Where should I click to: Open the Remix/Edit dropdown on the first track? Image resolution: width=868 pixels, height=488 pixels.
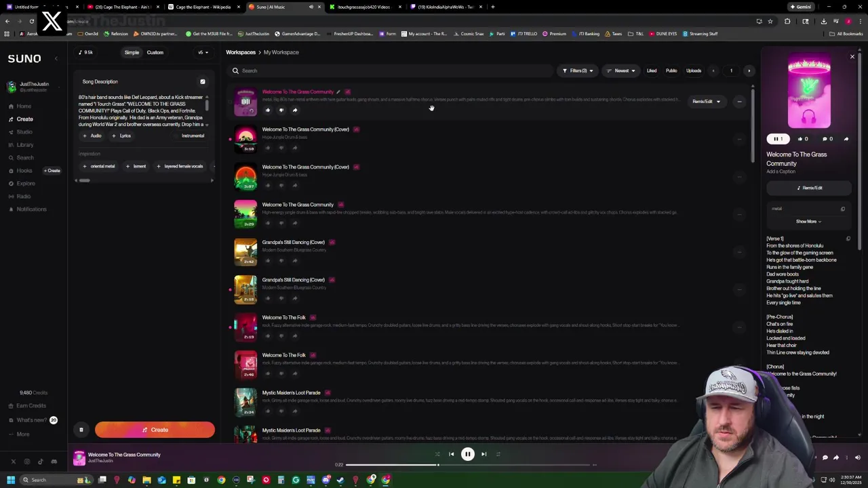pyautogui.click(x=706, y=102)
